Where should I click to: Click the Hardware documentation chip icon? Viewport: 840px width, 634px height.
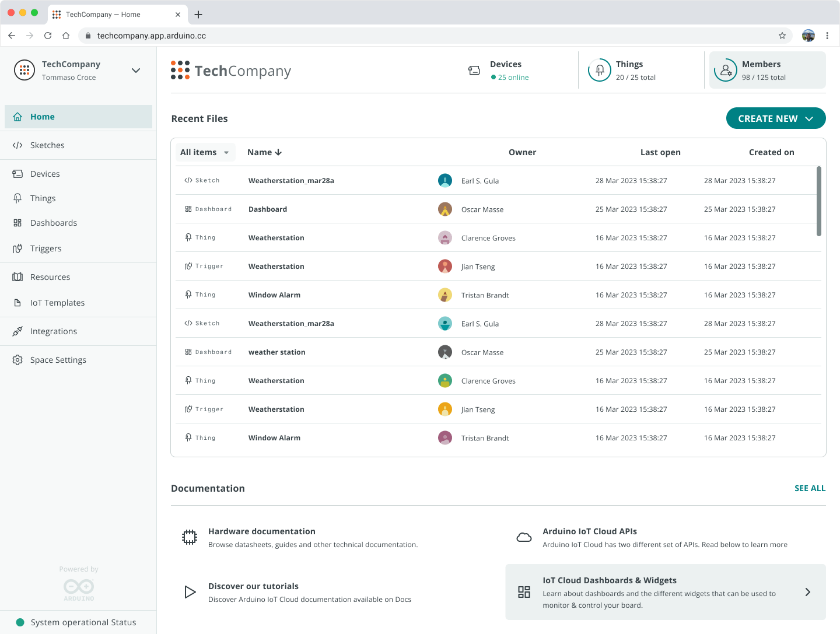pos(190,537)
